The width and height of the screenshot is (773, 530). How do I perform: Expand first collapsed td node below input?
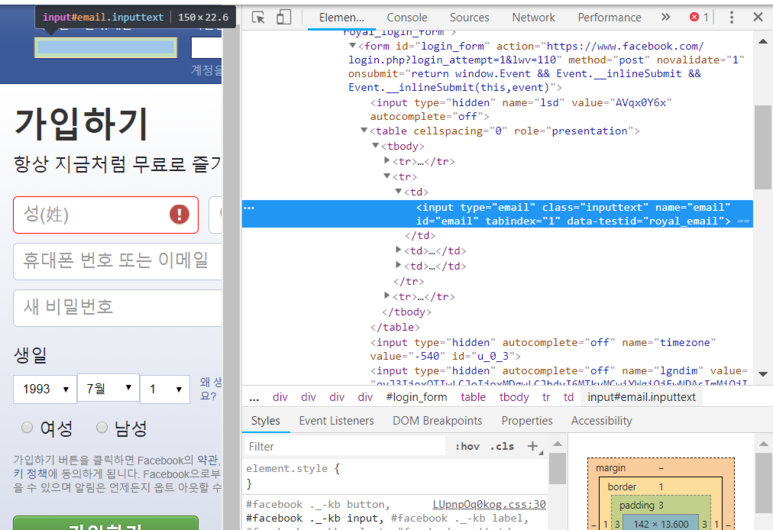tap(398, 250)
